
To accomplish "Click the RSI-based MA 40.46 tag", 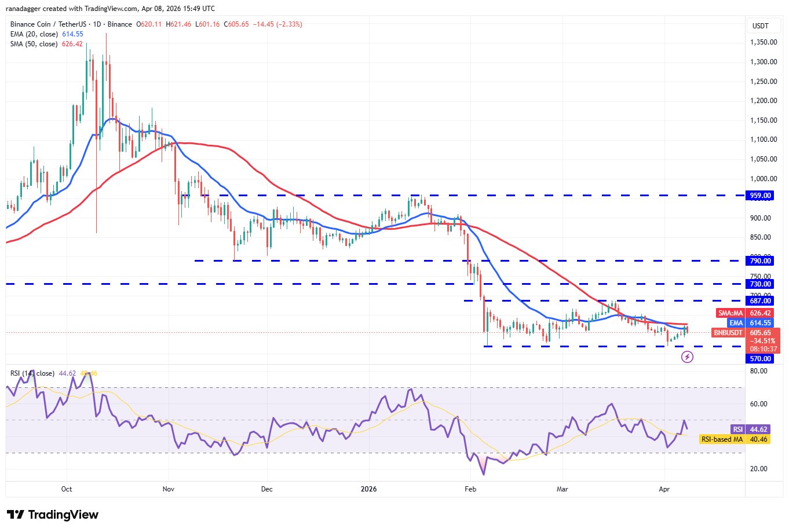I will 735,439.
